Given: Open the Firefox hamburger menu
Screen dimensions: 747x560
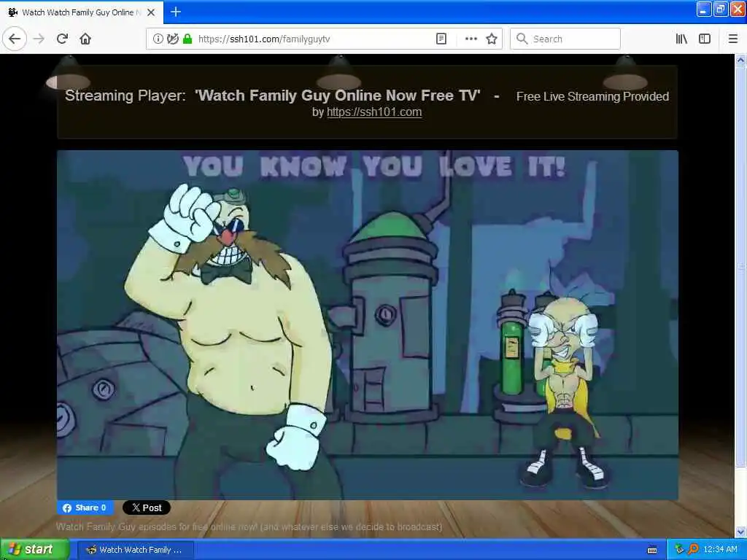Looking at the screenshot, I should pyautogui.click(x=733, y=39).
